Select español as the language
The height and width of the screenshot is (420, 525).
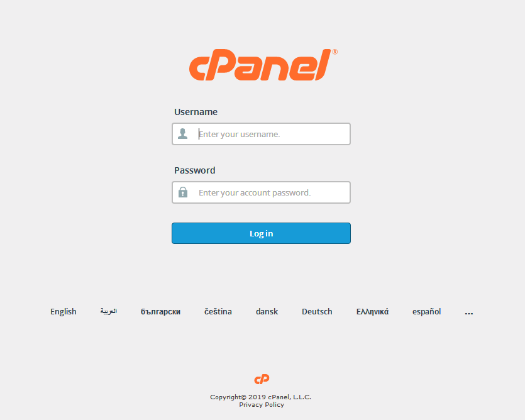point(426,312)
